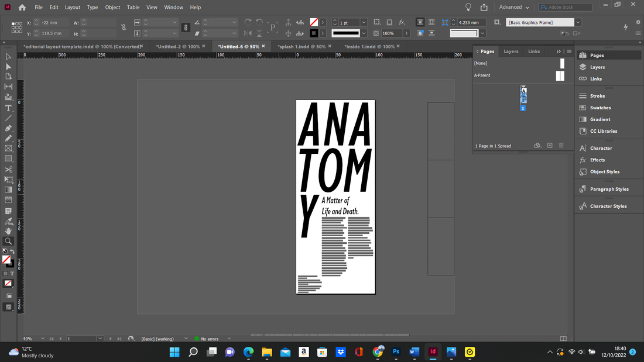This screenshot has height=362, width=644.
Task: Select the Selection tool arrow
Action: [8, 57]
